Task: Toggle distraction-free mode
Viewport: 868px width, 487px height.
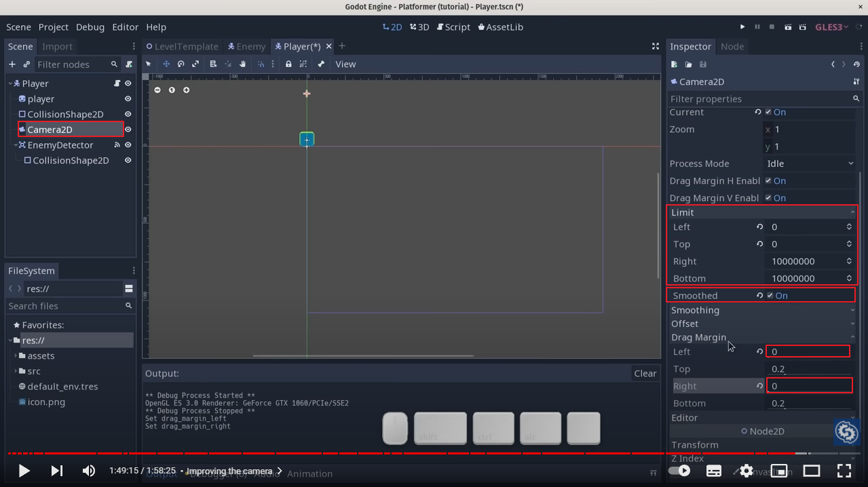Action: 656,46
